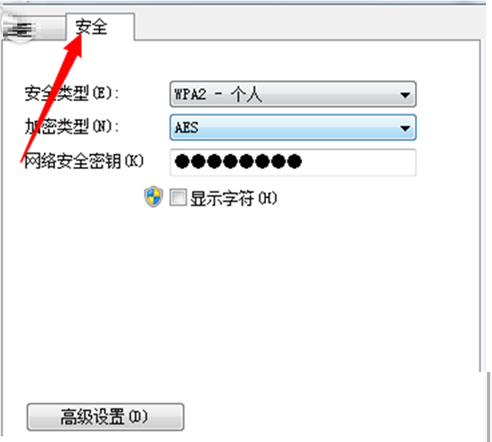The height and width of the screenshot is (442, 492).
Task: Switch to the 安全 tab
Action: [x=100, y=27]
